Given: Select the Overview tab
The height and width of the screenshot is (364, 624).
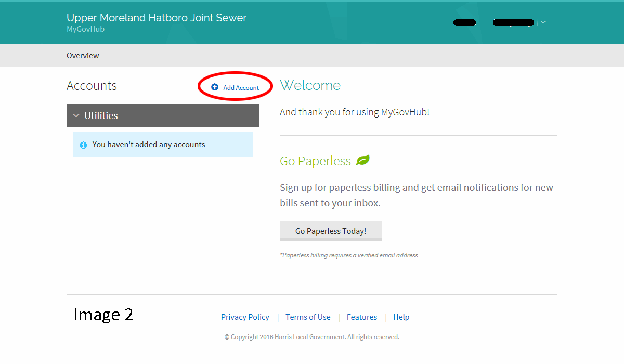Looking at the screenshot, I should [x=83, y=56].
